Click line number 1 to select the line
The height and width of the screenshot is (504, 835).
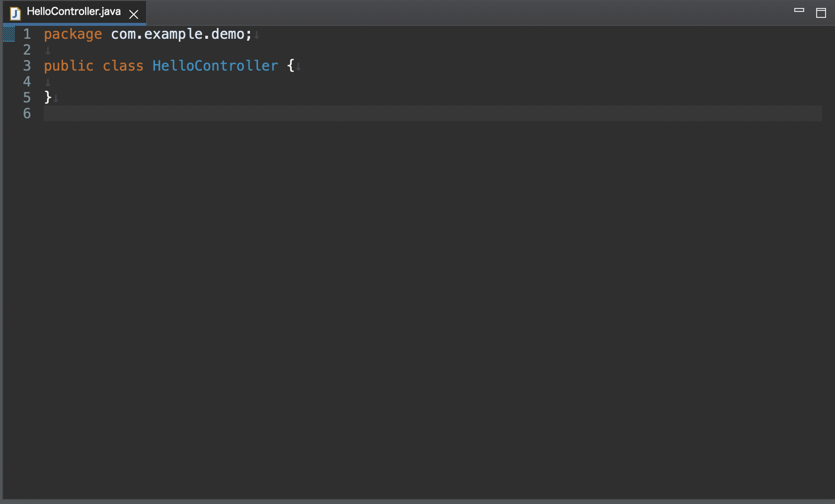click(x=27, y=34)
